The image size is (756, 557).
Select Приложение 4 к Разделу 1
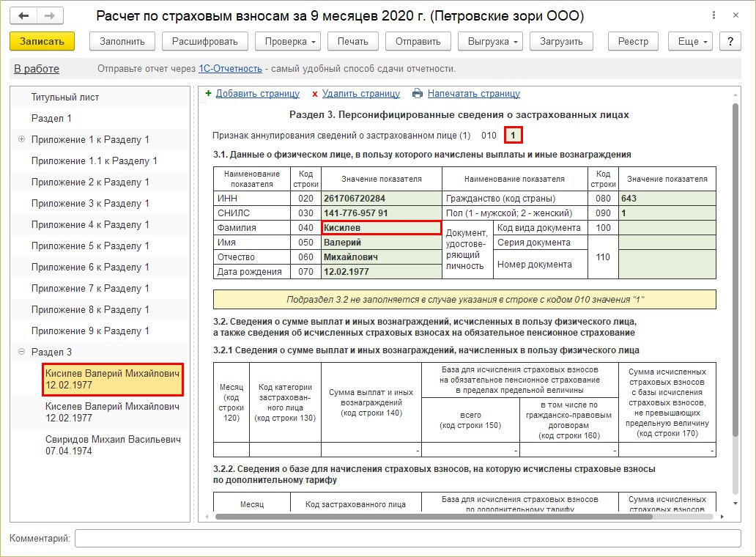90,224
